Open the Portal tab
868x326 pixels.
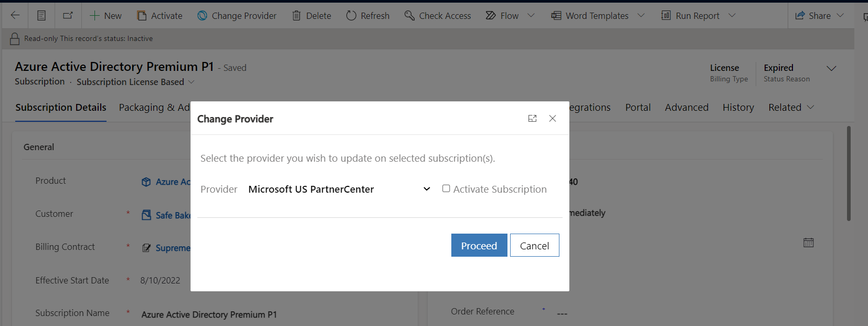(x=638, y=107)
